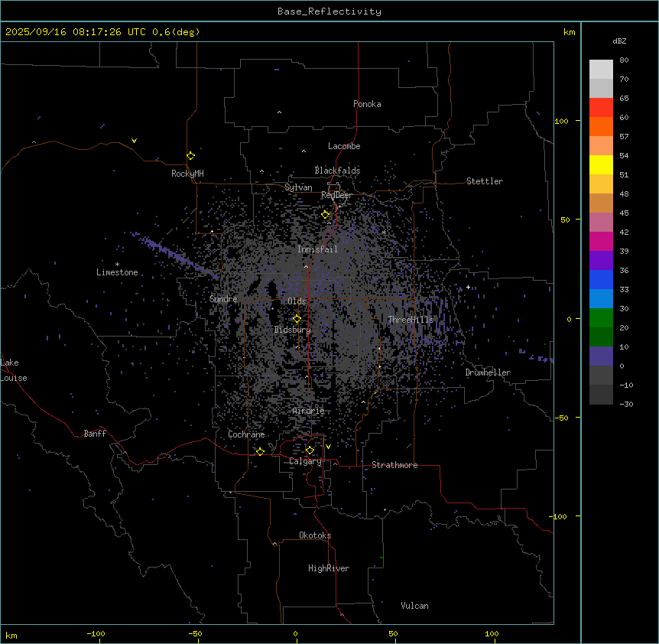Click the Base_Reflectivity title text
This screenshot has height=644, width=659.
tap(329, 11)
